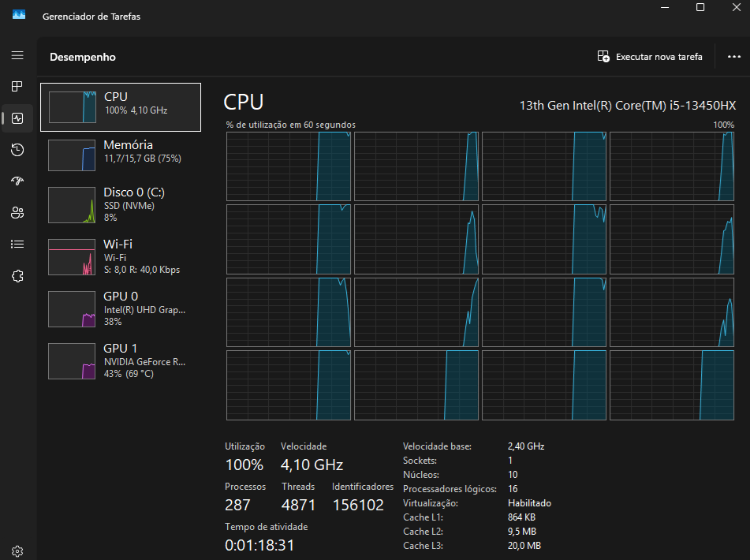This screenshot has width=750, height=560.
Task: Click the Núcleos value 10
Action: (x=513, y=475)
